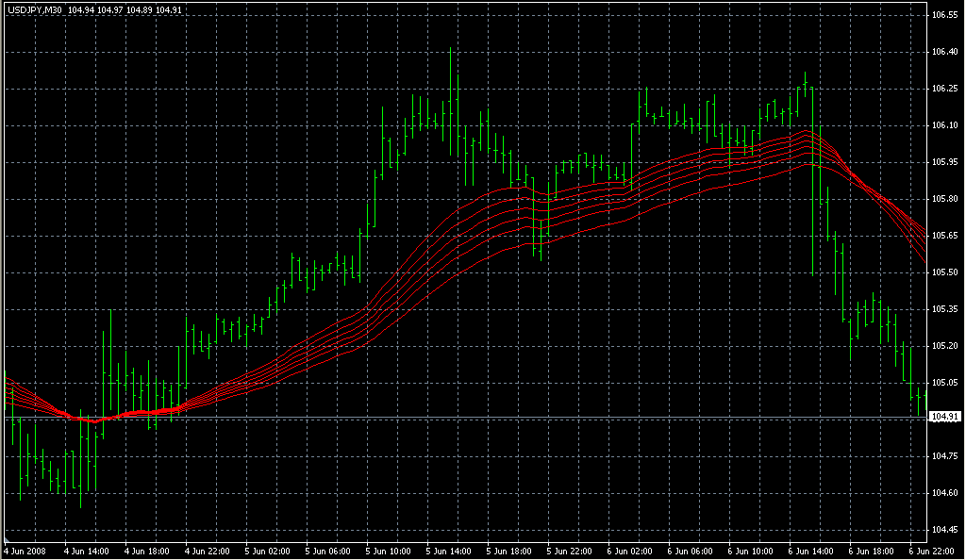The height and width of the screenshot is (560, 966).
Task: Select the 6 Jun 14:00 time label
Action: 811,551
